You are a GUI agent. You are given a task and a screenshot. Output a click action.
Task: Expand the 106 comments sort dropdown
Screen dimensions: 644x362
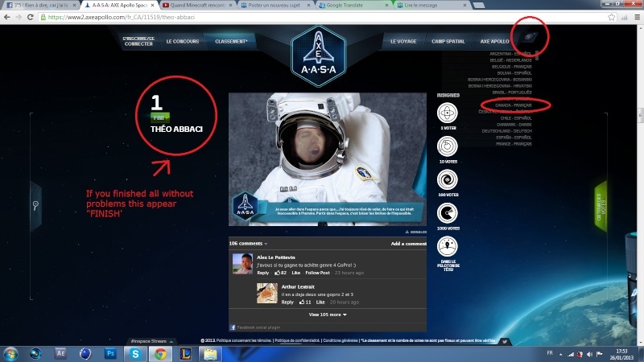(x=248, y=244)
